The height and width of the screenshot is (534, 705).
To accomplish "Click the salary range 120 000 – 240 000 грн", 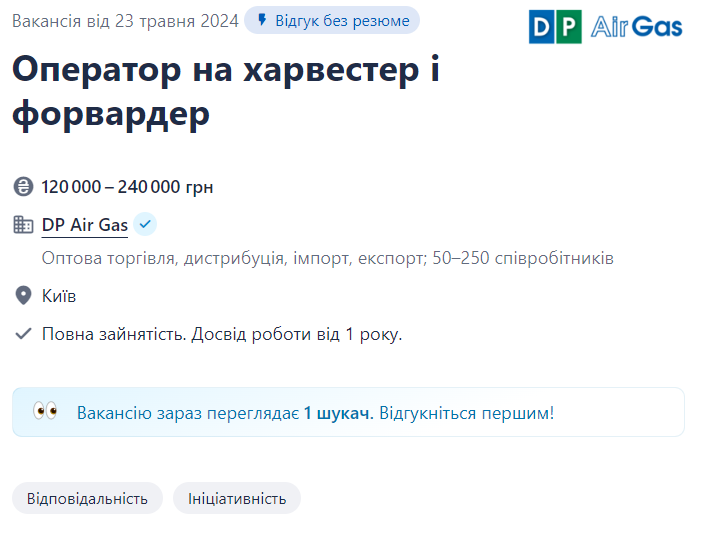I will point(127,187).
